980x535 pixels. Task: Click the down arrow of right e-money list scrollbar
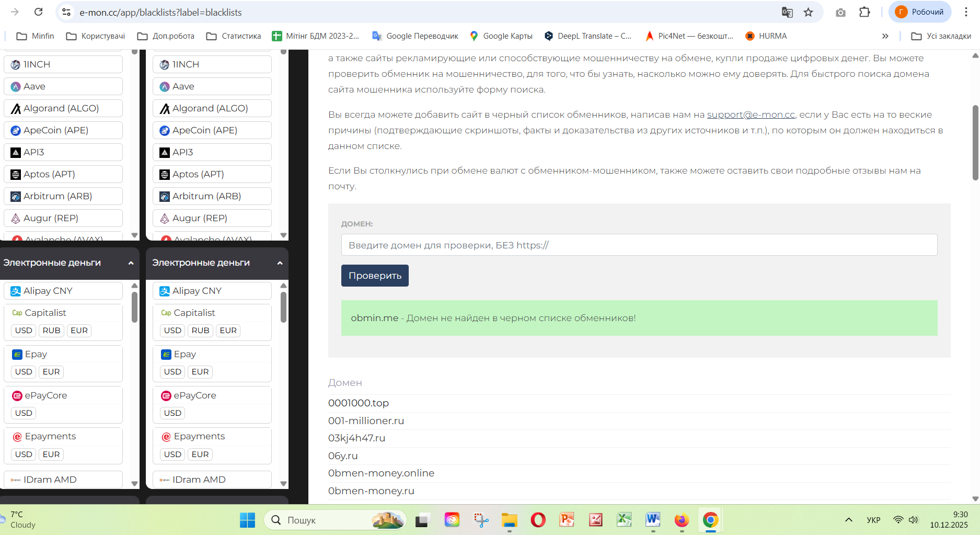283,484
